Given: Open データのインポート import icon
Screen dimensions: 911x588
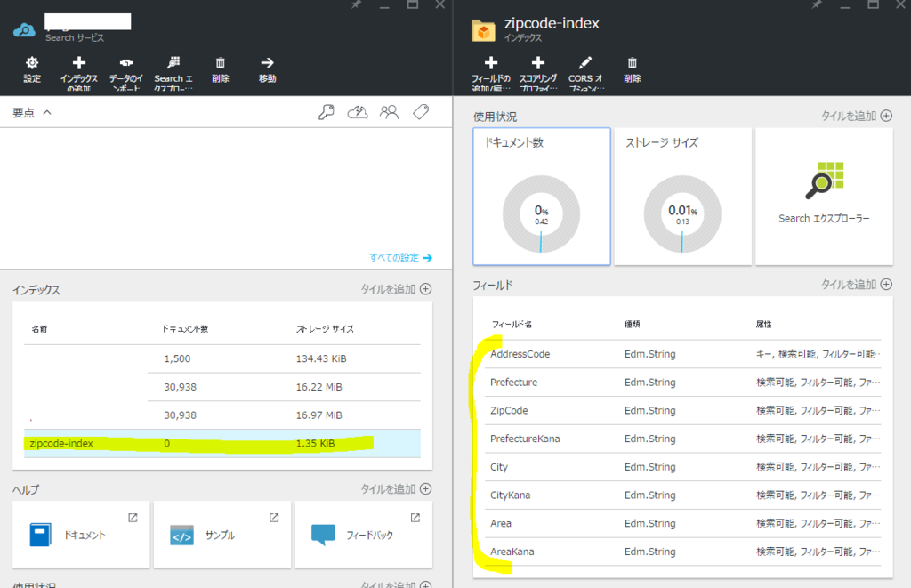Looking at the screenshot, I should coord(126,63).
